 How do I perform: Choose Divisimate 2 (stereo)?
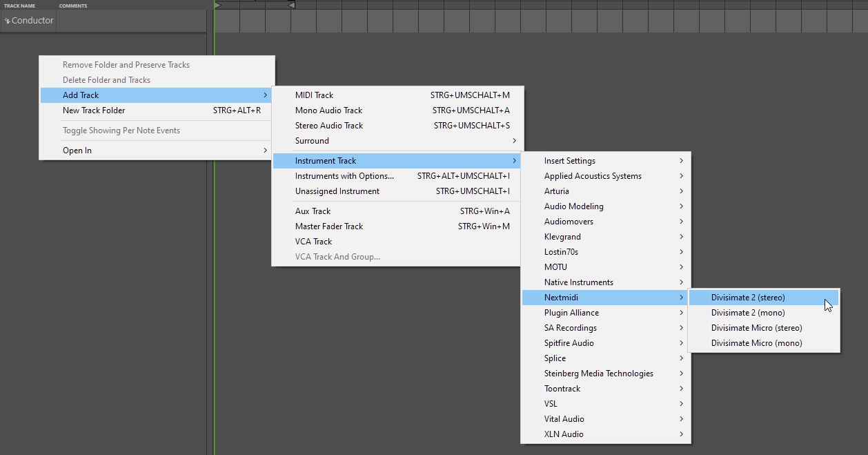click(x=765, y=298)
